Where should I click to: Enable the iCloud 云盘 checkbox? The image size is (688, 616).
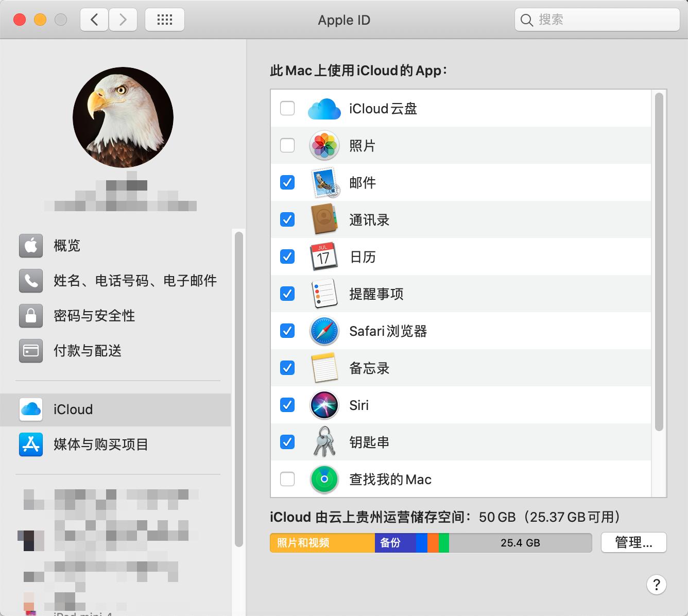click(x=287, y=109)
